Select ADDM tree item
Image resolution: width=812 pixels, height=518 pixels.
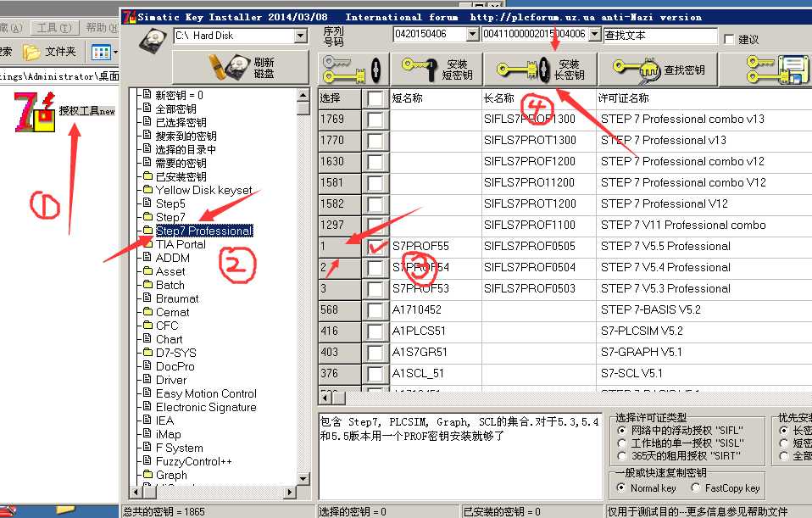(172, 258)
